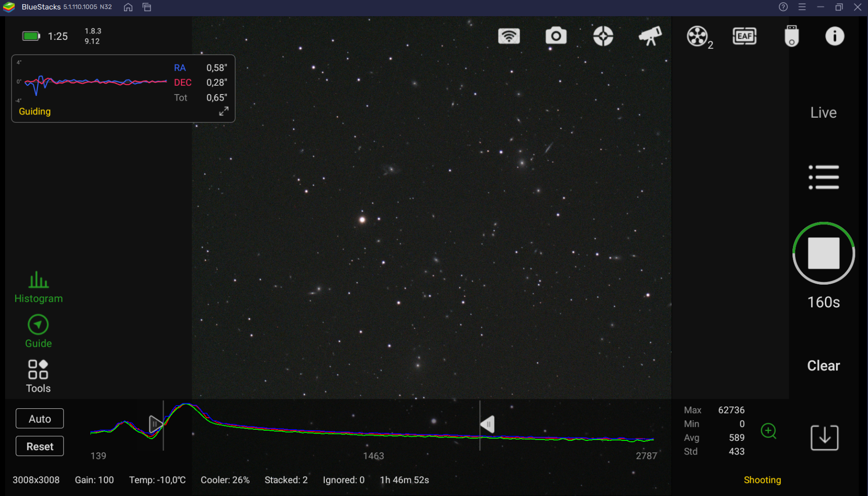Click the Avg value 589

point(736,438)
